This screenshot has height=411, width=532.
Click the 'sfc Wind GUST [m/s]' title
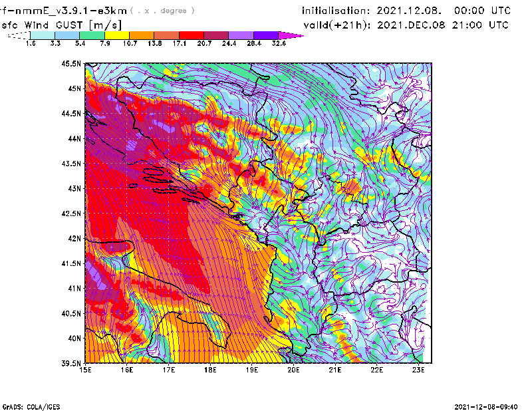coord(61,25)
